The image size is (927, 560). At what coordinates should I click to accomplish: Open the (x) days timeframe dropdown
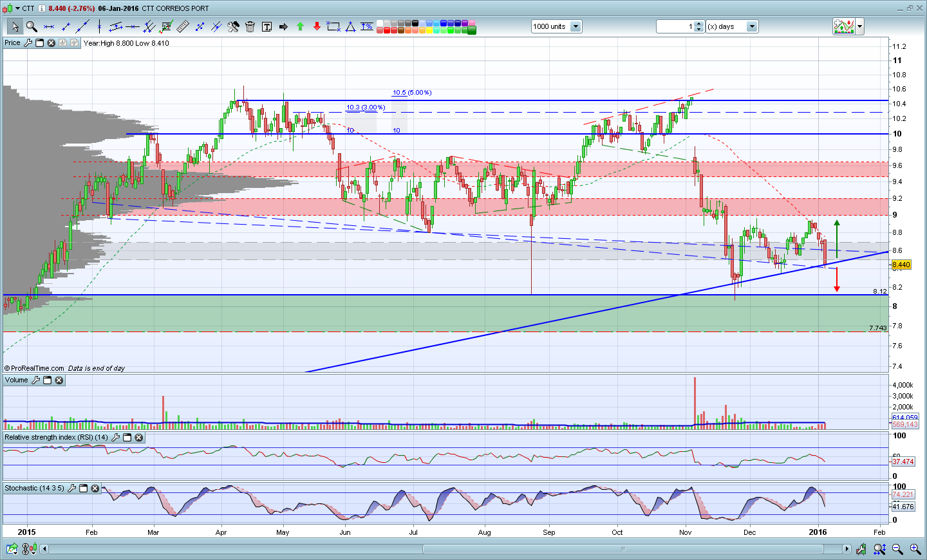(751, 26)
